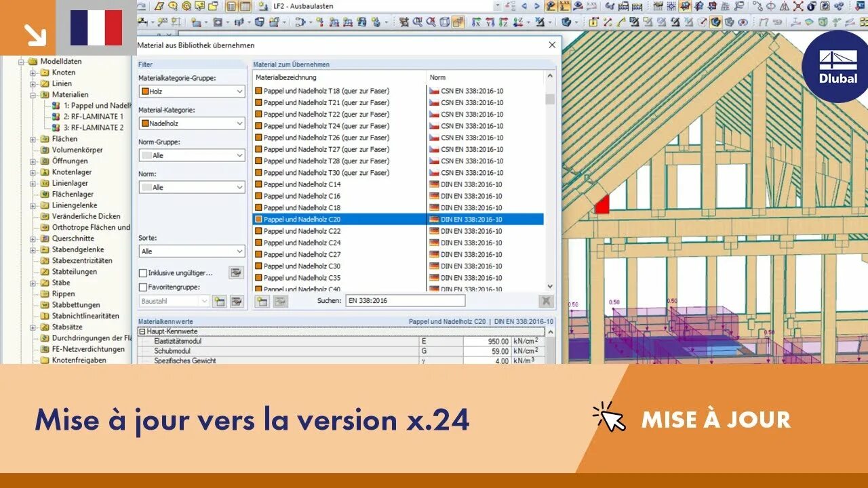
Task: Click the Stäbe folder icon in navigator
Action: tap(45, 283)
